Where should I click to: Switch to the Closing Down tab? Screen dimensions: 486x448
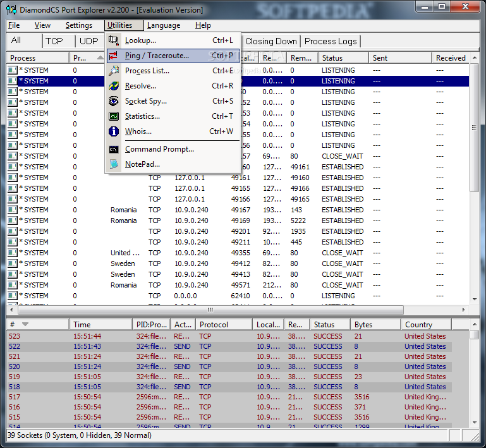[271, 42]
